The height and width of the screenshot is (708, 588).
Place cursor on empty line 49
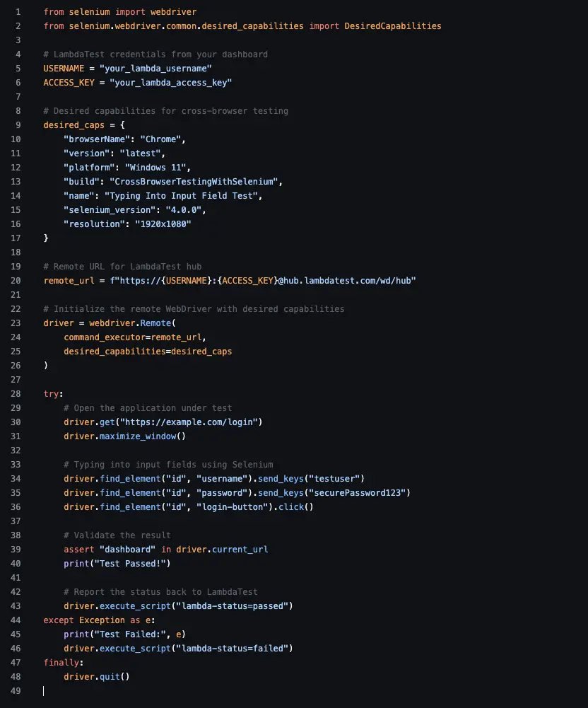44,691
